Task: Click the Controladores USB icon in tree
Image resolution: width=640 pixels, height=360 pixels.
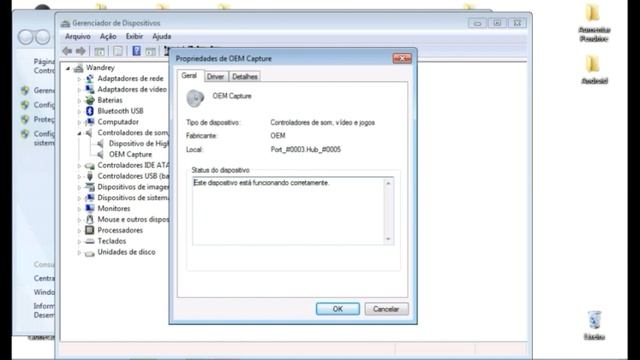Action: 89,176
